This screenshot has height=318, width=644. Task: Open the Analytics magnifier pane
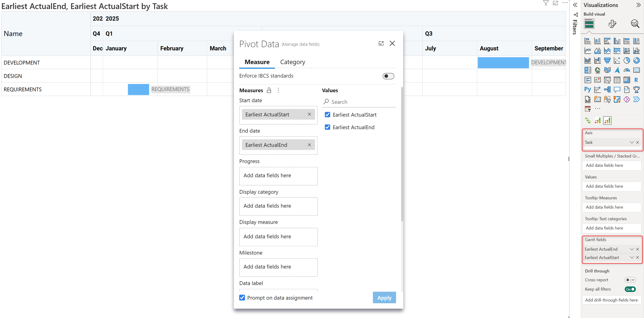coord(634,24)
